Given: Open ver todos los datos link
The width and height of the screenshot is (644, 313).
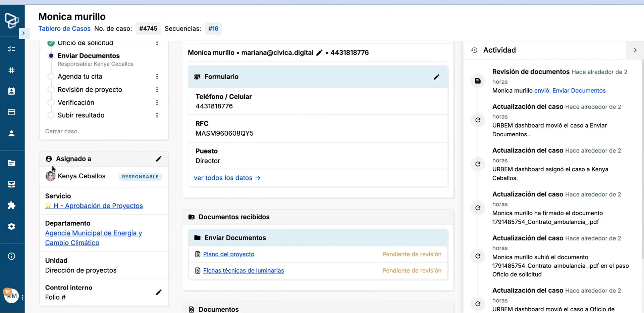Looking at the screenshot, I should tap(227, 178).
